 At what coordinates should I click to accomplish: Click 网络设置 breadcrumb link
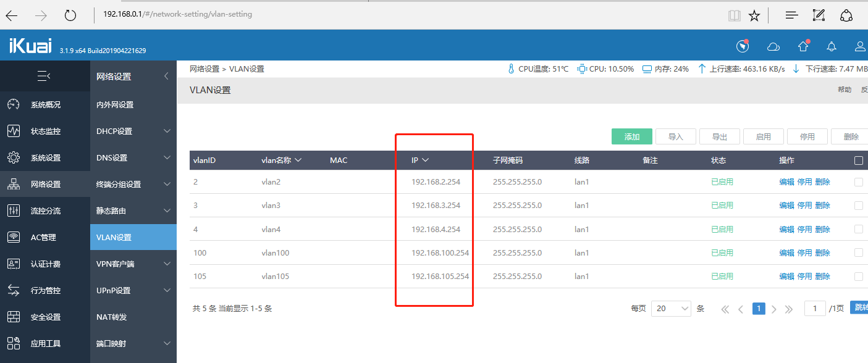coord(204,69)
